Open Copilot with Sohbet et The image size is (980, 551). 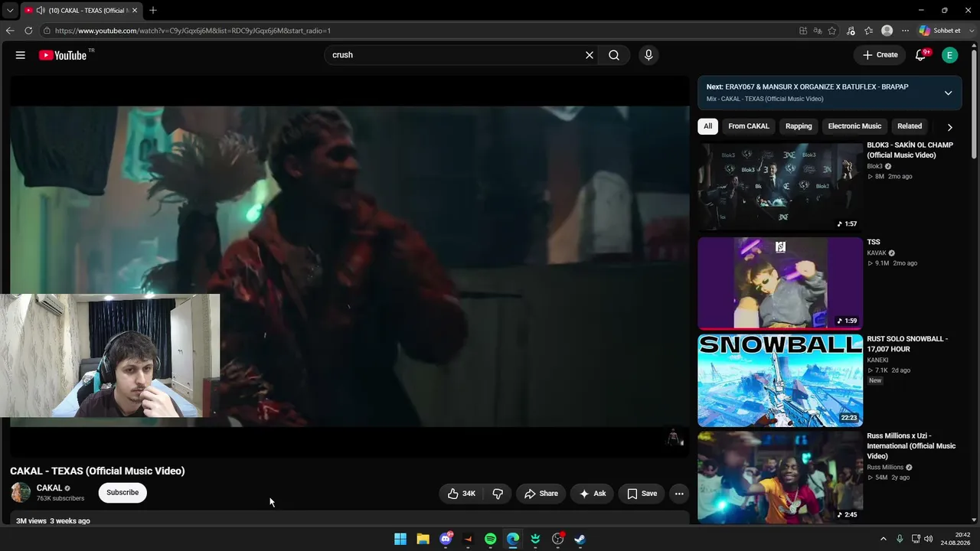point(939,31)
